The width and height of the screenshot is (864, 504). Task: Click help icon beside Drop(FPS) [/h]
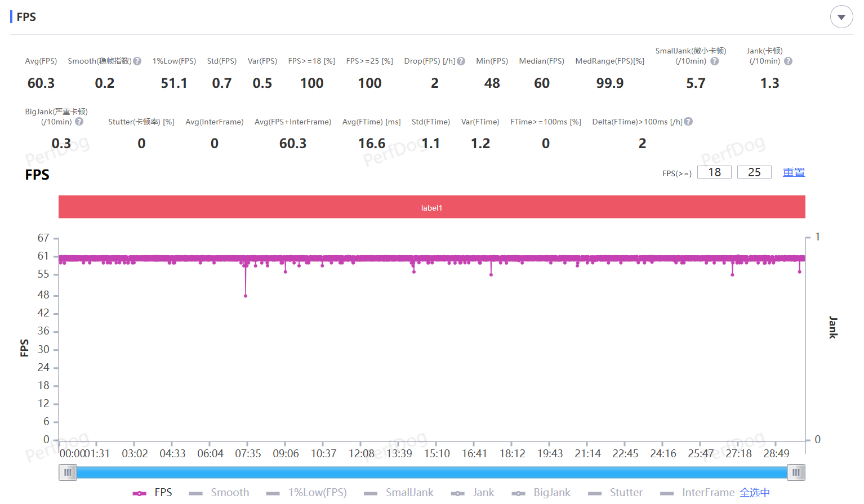coord(461,61)
